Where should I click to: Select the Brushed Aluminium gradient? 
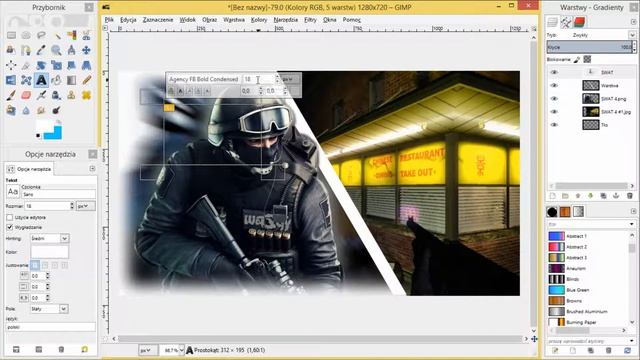[x=588, y=311]
